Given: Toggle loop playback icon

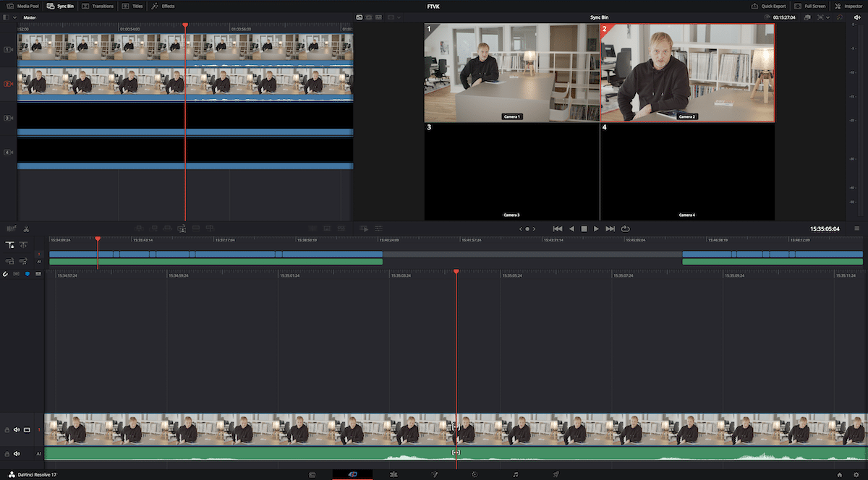Looking at the screenshot, I should (625, 228).
